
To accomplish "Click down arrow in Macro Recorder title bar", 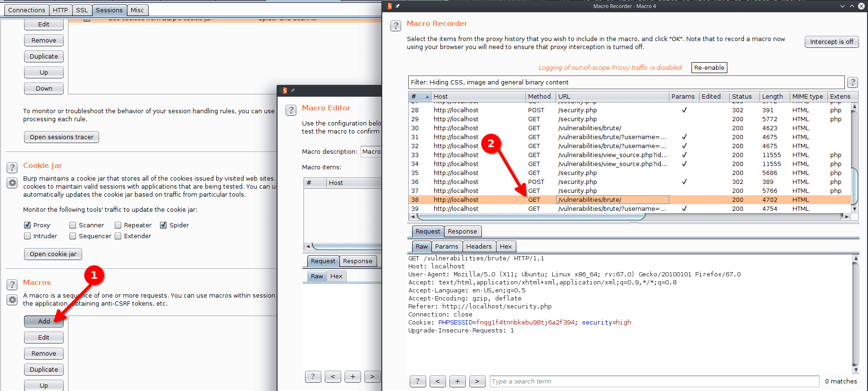I will 843,6.
